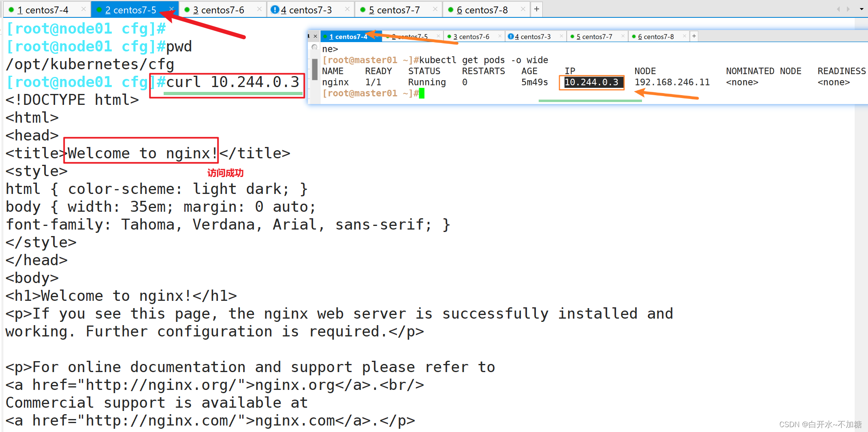The image size is (868, 432).
Task: Close the 6 centos7-8 tab in main window
Action: [x=523, y=9]
